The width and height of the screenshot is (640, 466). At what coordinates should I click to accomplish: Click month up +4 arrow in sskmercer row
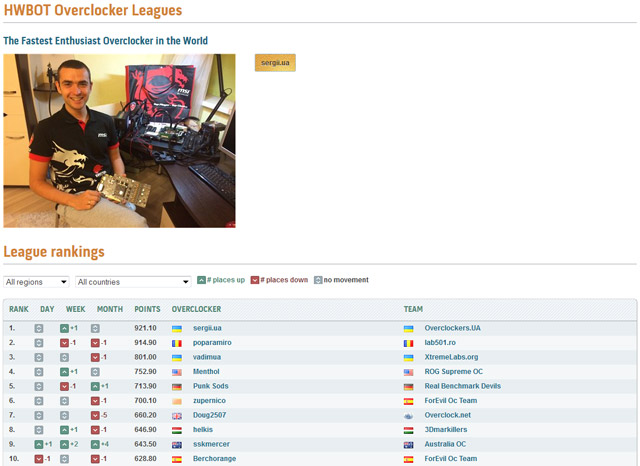95,444
